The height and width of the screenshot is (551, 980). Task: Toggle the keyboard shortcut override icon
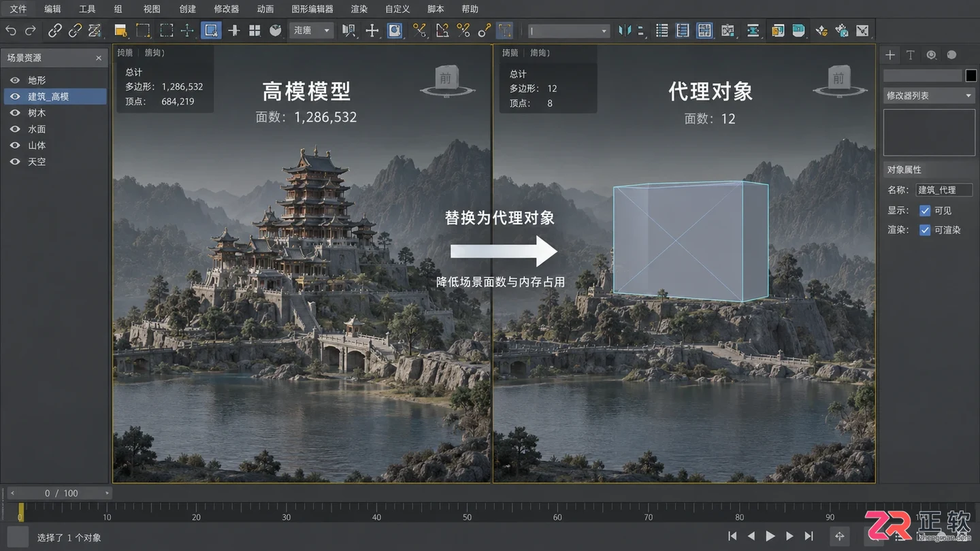[395, 31]
